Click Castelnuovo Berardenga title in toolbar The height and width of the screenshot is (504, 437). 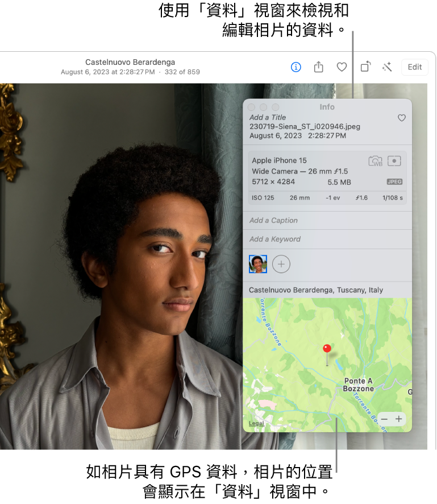pos(130,62)
